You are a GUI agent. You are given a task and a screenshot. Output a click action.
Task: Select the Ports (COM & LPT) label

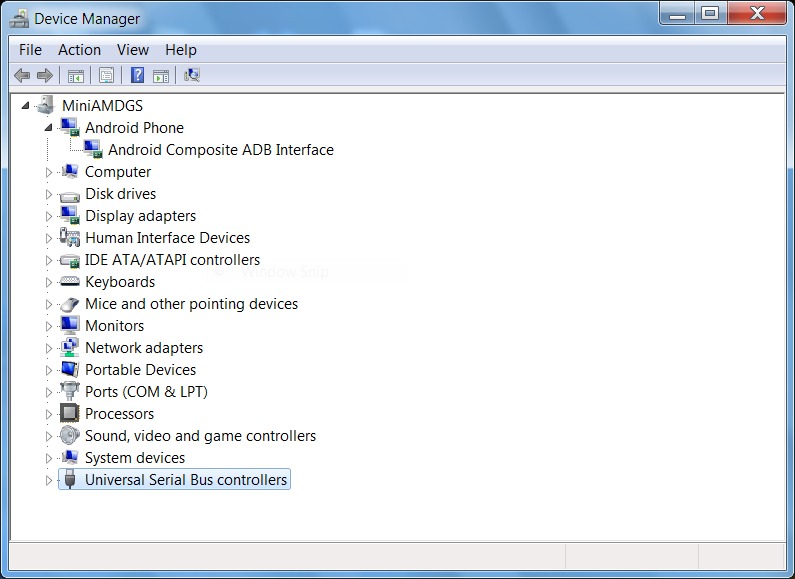[x=147, y=392]
